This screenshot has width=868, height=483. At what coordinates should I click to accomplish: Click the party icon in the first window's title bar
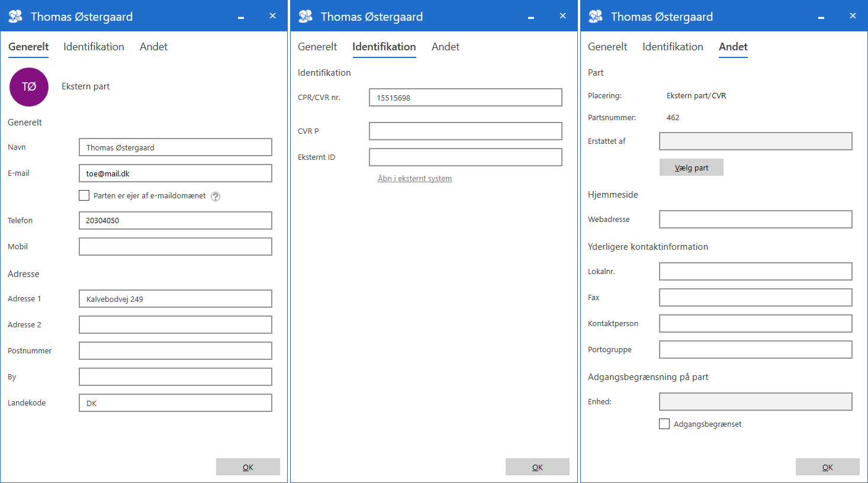click(15, 17)
